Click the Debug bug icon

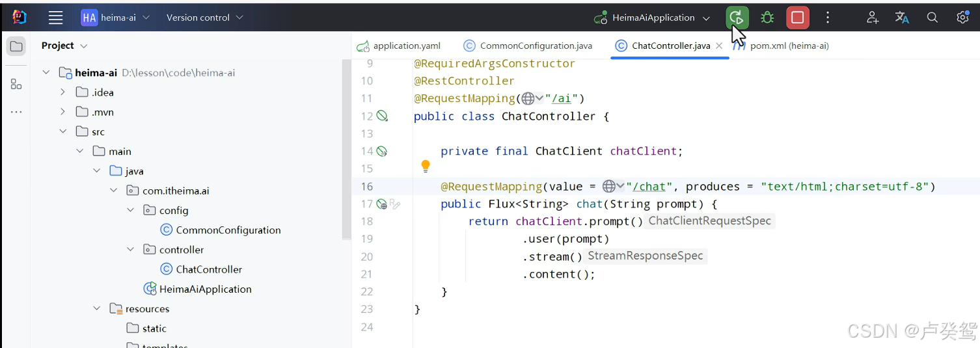pos(767,18)
